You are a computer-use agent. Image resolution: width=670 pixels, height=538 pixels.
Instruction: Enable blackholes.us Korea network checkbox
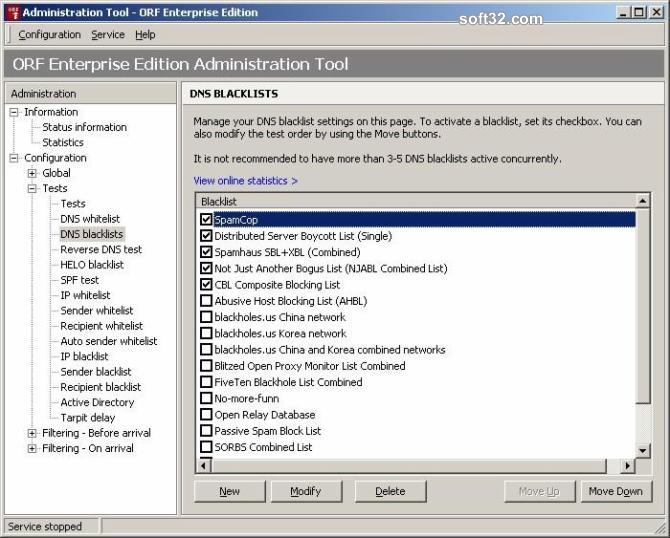pos(206,333)
